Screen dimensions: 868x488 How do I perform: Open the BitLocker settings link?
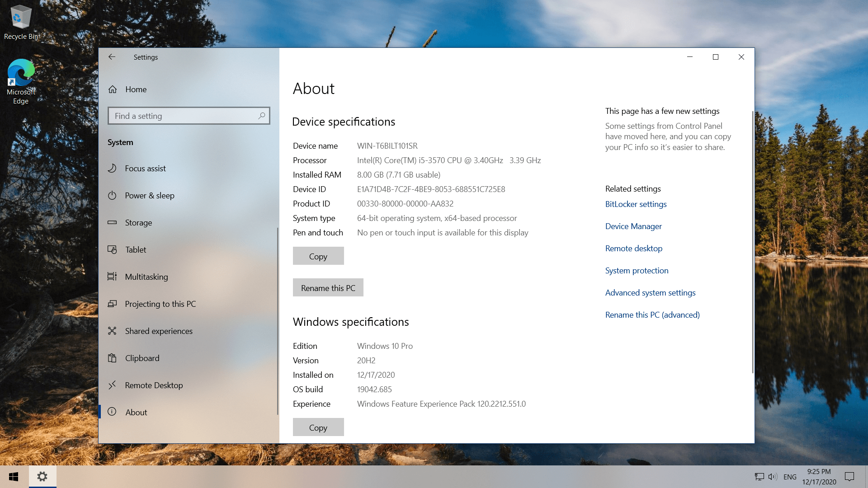636,204
